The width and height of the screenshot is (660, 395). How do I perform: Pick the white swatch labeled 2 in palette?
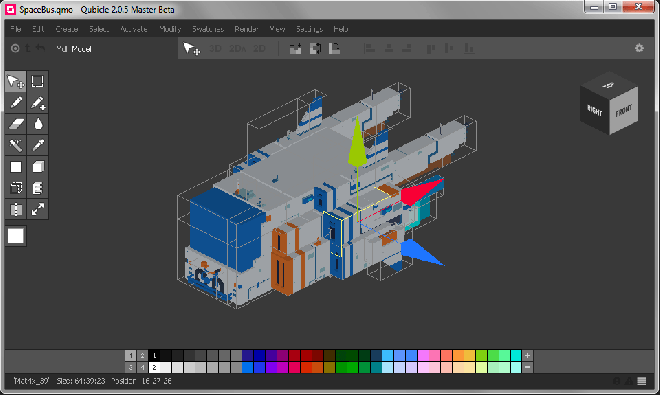click(x=154, y=368)
